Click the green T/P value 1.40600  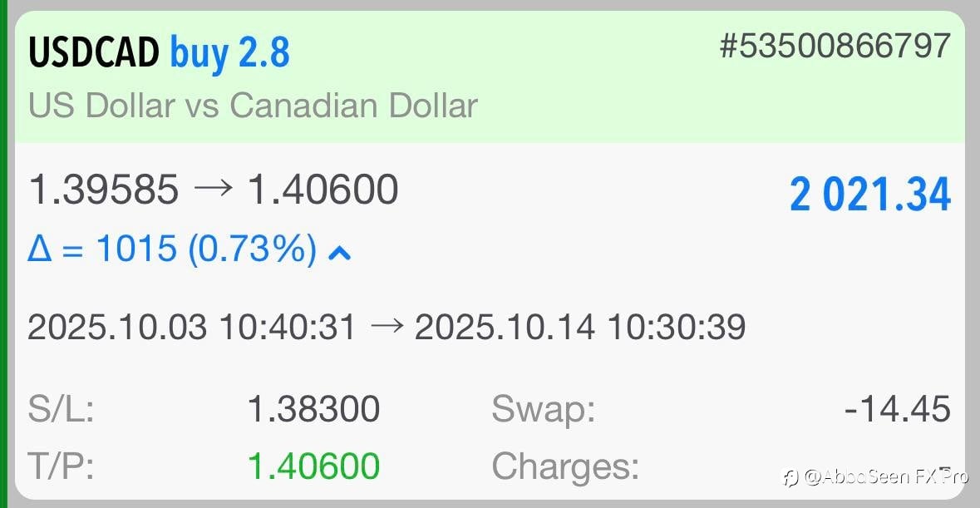pyautogui.click(x=313, y=466)
